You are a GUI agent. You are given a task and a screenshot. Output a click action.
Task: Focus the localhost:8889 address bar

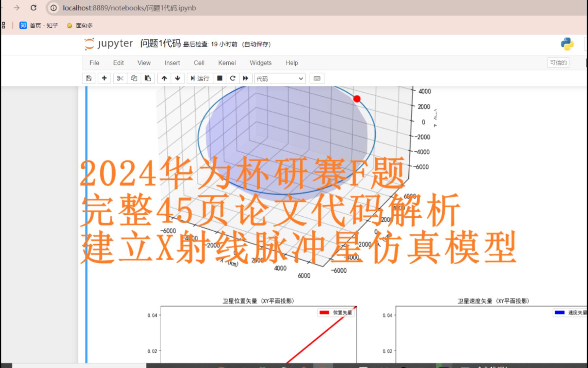pos(129,8)
